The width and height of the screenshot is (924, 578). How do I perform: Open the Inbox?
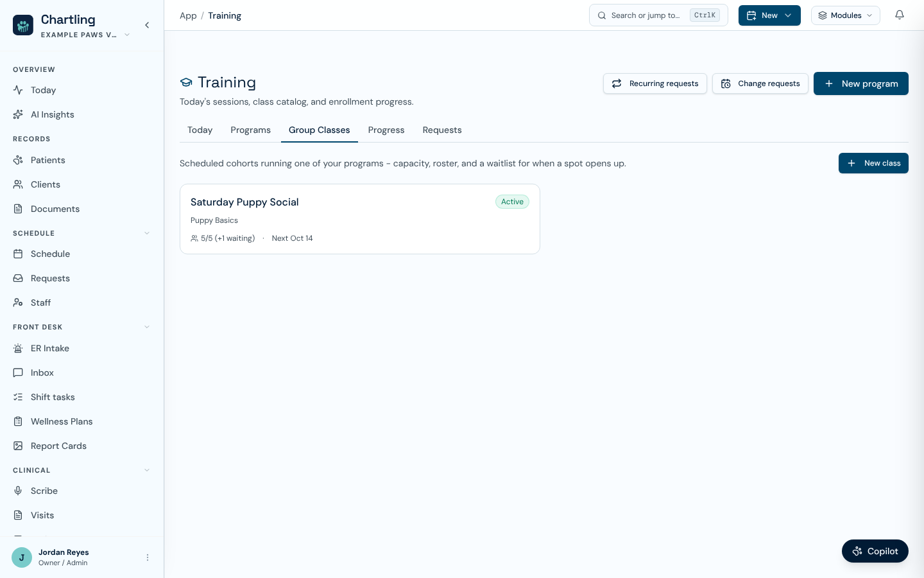pos(82,372)
